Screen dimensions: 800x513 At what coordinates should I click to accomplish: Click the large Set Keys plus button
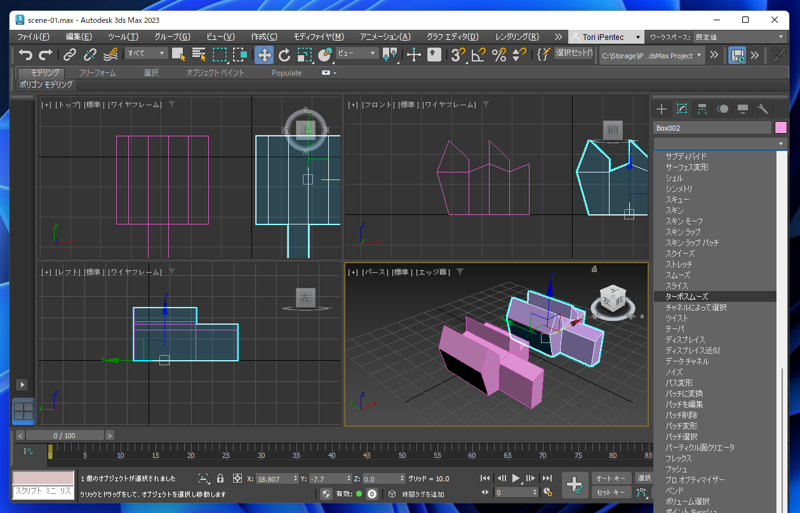pos(574,485)
